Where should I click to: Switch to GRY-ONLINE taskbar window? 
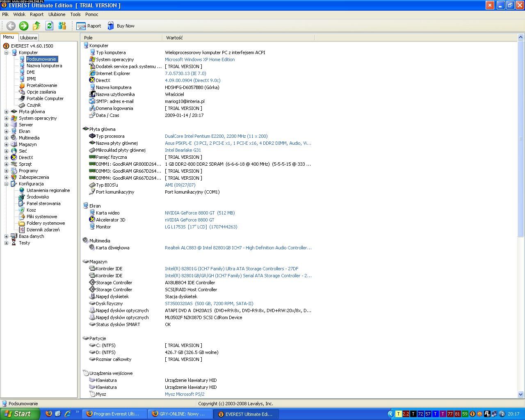pyautogui.click(x=181, y=414)
